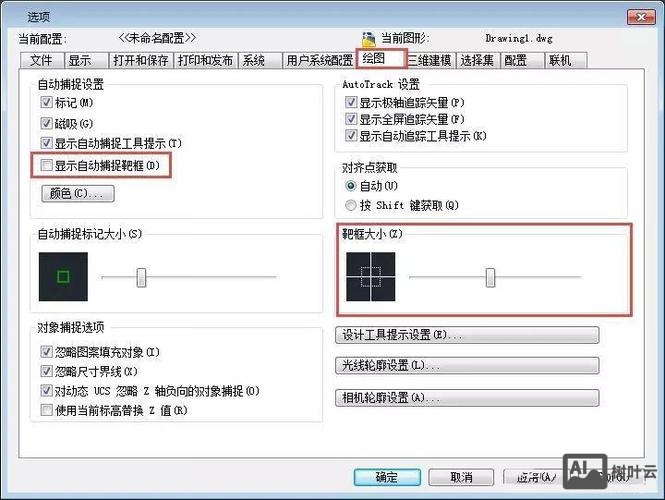Uncheck the 磁吸(G) option
Screen dimensions: 665x500
tap(46, 123)
